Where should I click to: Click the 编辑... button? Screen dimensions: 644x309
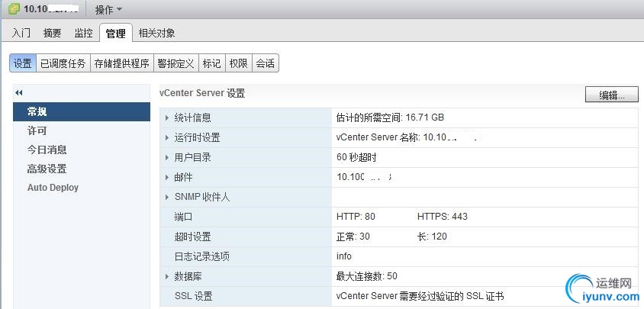(x=611, y=95)
